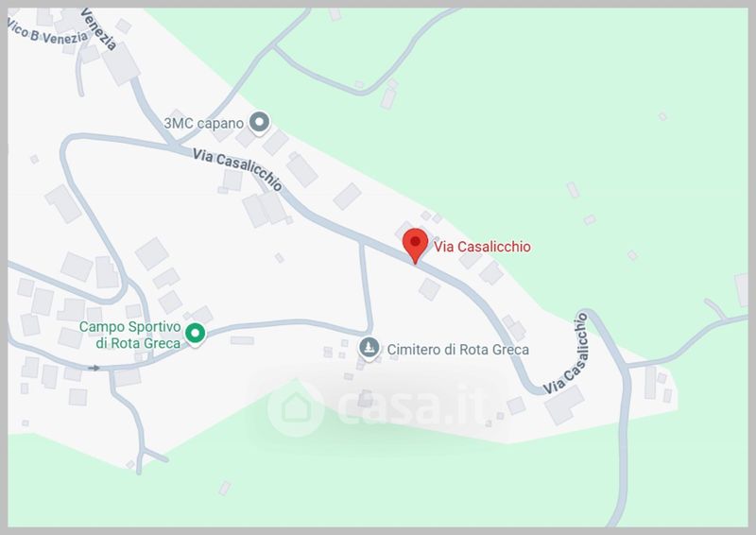Image resolution: width=756 pixels, height=535 pixels.
Task: Click the Vico B Venezia street label
Action: (x=48, y=33)
